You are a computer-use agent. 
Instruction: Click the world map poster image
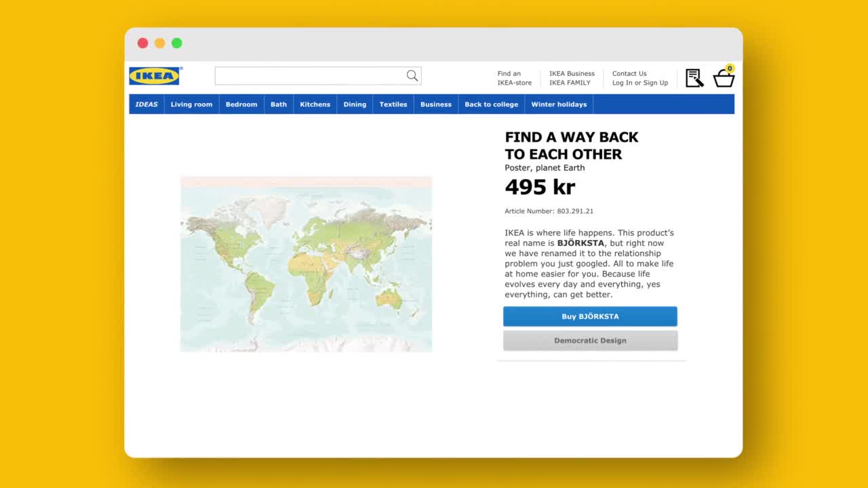coord(306,264)
